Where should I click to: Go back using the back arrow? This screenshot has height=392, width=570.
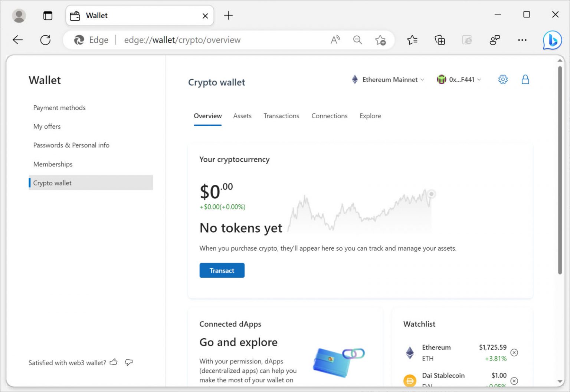17,40
